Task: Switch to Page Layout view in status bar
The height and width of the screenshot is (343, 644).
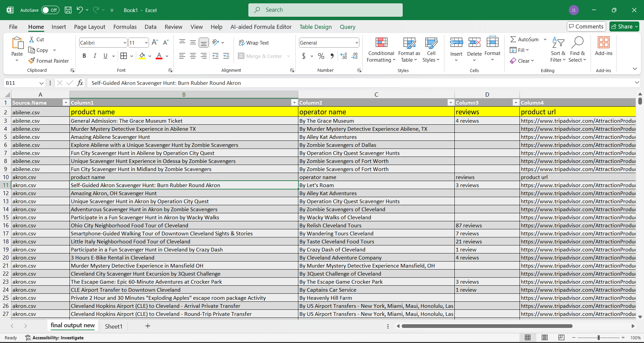Action: tap(544, 337)
